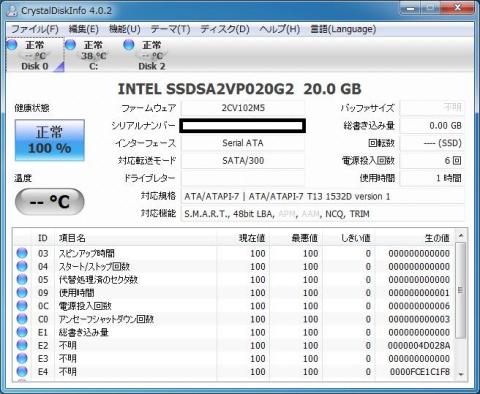
Task: Click the blue status orb for C: drive
Action: [70, 45]
